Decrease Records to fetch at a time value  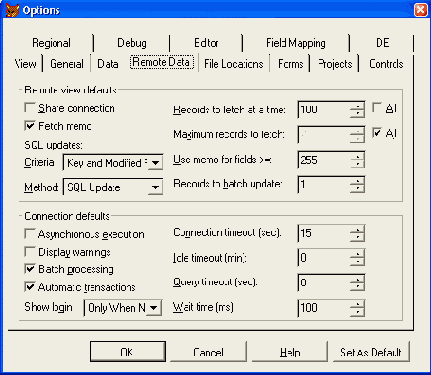(x=357, y=113)
